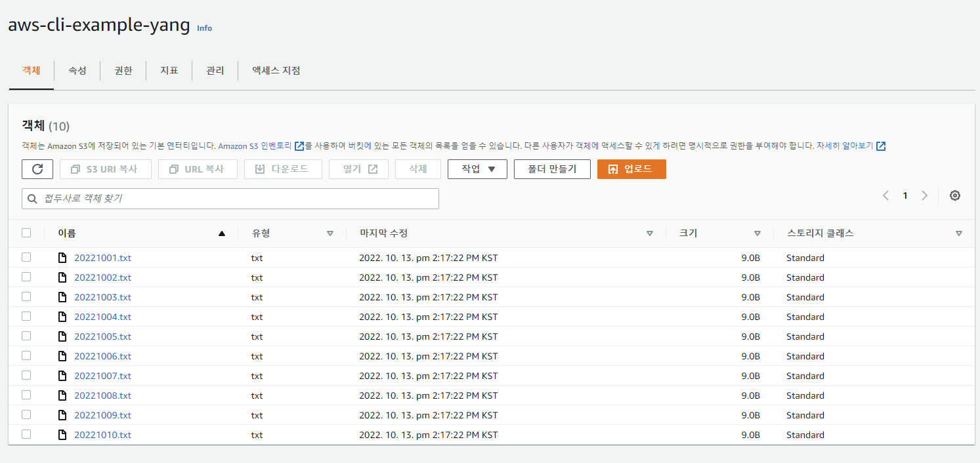This screenshot has height=463, width=980.
Task: Check the box for 20221004.txt
Action: coord(26,316)
